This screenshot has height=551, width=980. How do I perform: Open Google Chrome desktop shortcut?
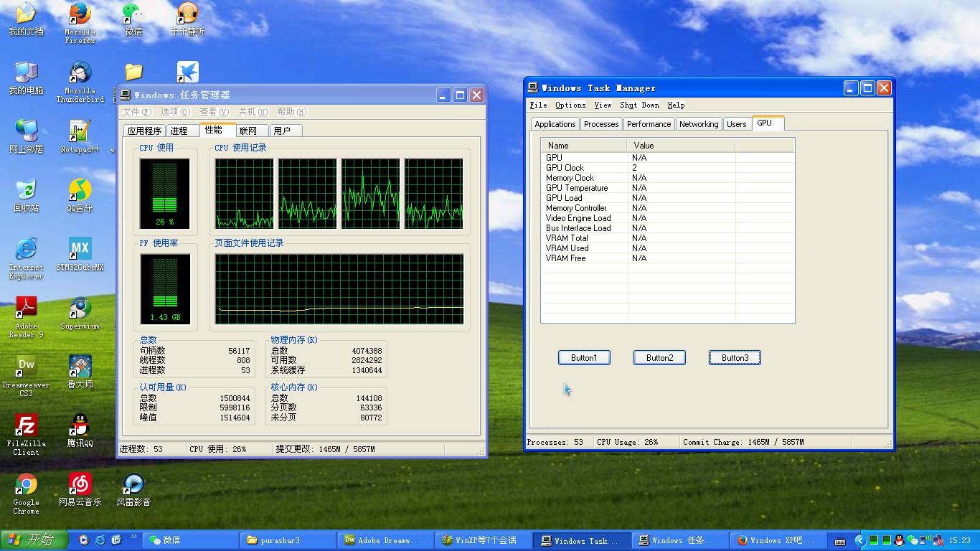[26, 484]
